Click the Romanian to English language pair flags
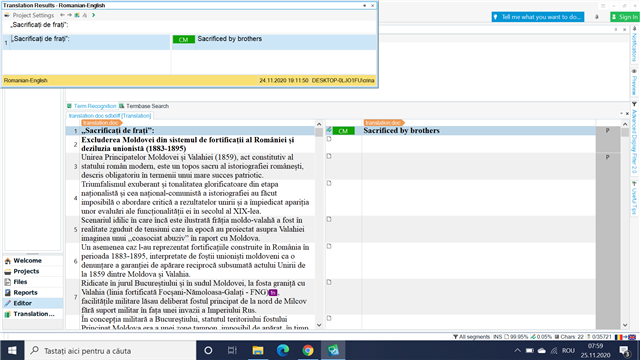Screen dimensions: 640x360 click(625, 337)
